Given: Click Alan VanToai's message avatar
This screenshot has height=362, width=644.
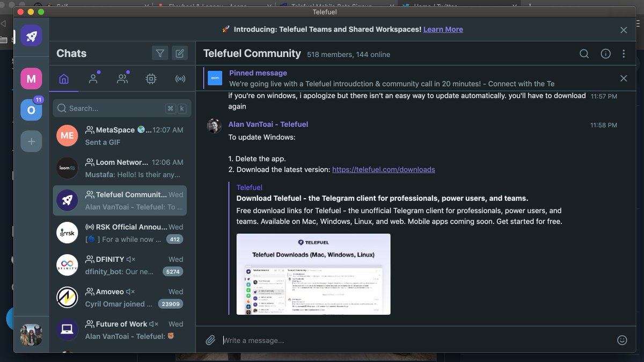Looking at the screenshot, I should (215, 126).
